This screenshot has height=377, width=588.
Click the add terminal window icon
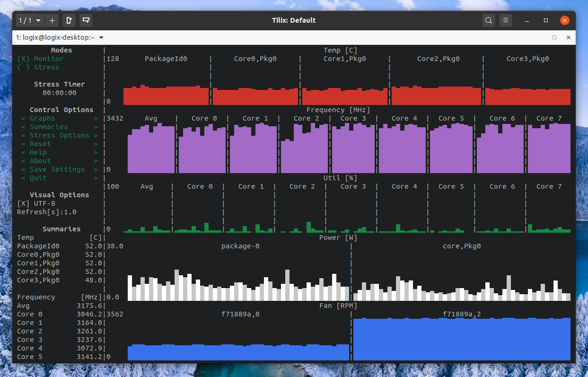(x=69, y=20)
